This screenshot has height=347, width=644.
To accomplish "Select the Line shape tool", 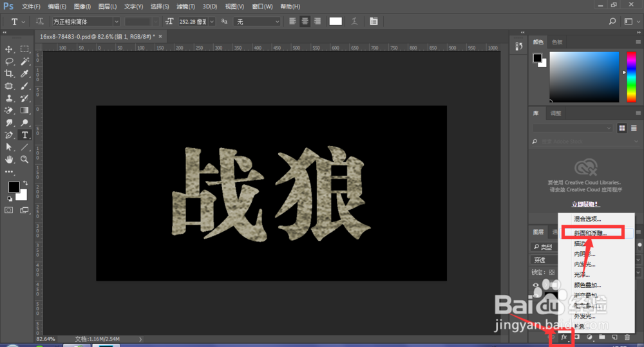I will coord(24,147).
